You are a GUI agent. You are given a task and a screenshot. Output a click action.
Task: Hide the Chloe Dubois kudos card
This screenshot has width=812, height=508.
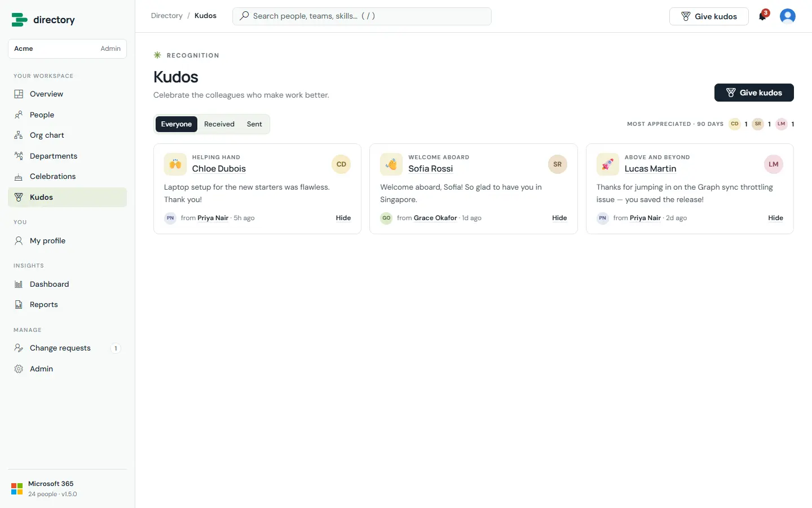[343, 218]
